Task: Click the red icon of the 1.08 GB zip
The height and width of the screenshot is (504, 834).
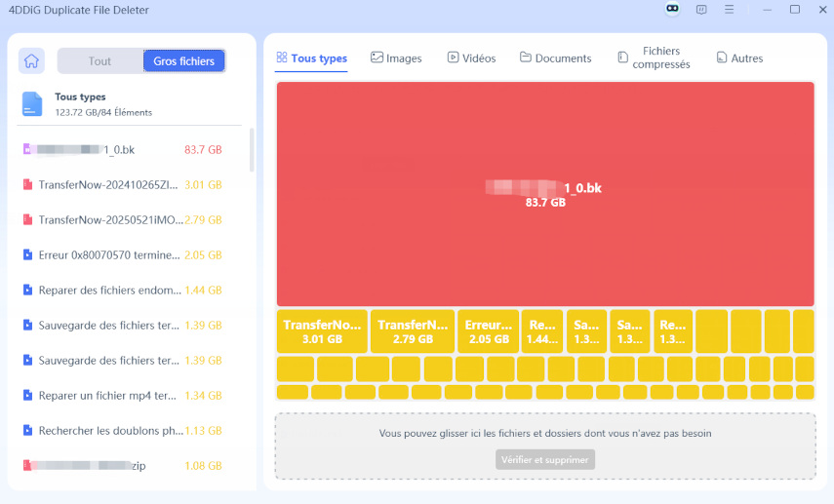Action: tap(27, 465)
